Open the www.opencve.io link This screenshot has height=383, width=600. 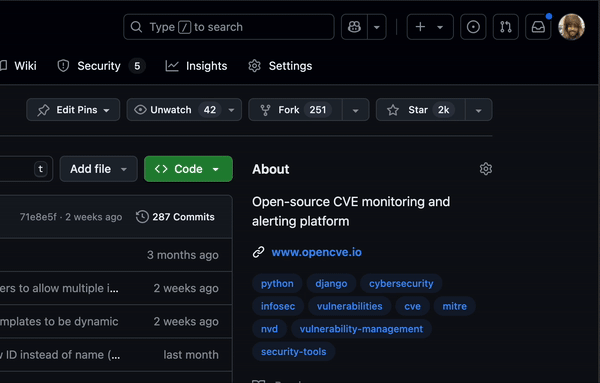316,252
